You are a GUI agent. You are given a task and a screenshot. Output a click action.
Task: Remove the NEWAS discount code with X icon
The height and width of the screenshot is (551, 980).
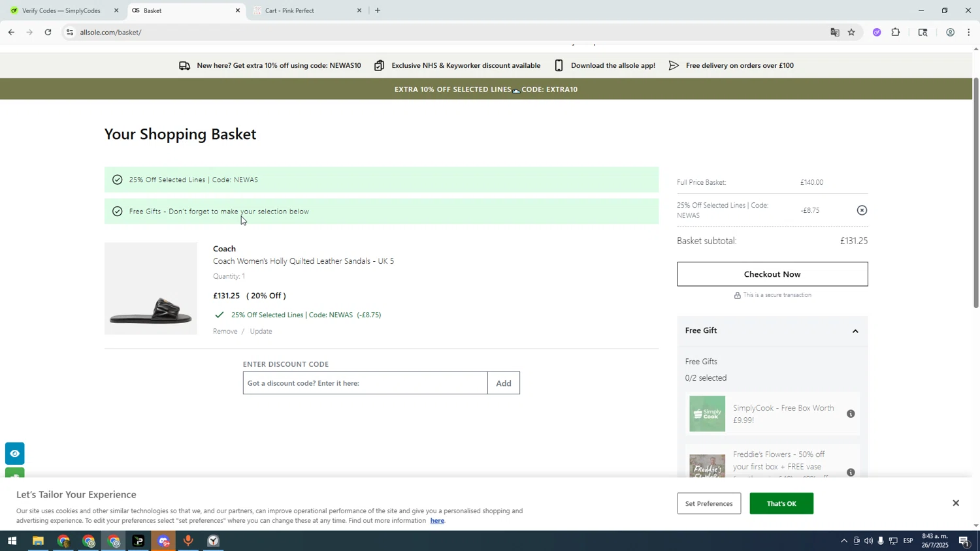point(862,210)
